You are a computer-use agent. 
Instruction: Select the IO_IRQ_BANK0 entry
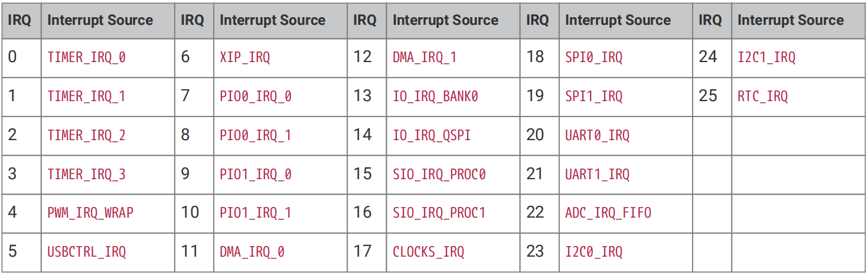(435, 96)
